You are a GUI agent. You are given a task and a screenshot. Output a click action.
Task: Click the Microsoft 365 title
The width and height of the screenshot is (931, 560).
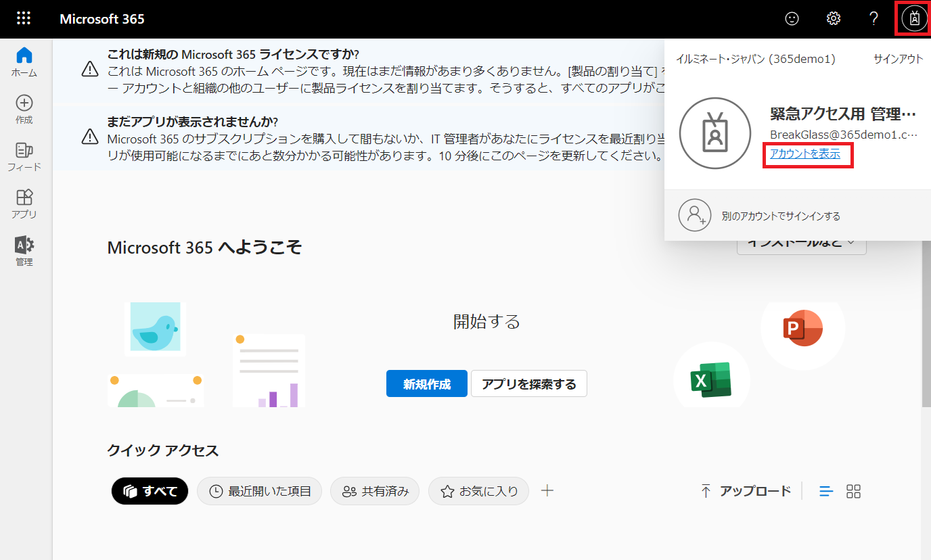tap(102, 19)
